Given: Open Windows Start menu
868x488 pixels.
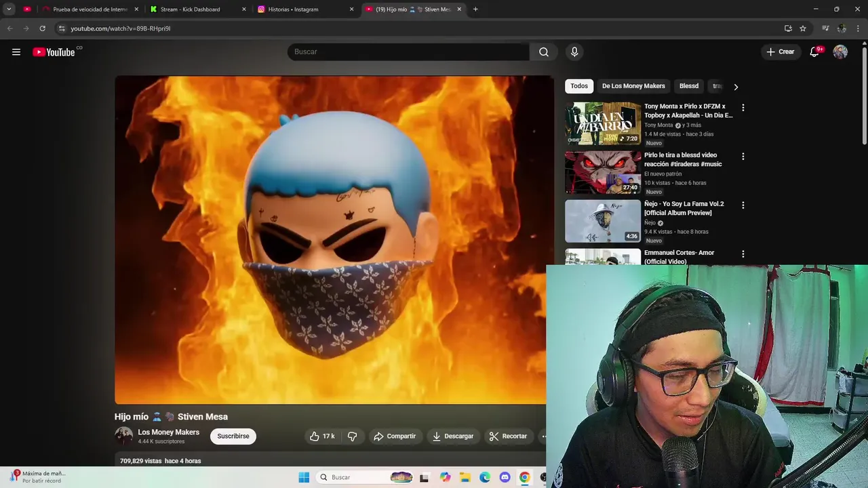Looking at the screenshot, I should tap(304, 478).
